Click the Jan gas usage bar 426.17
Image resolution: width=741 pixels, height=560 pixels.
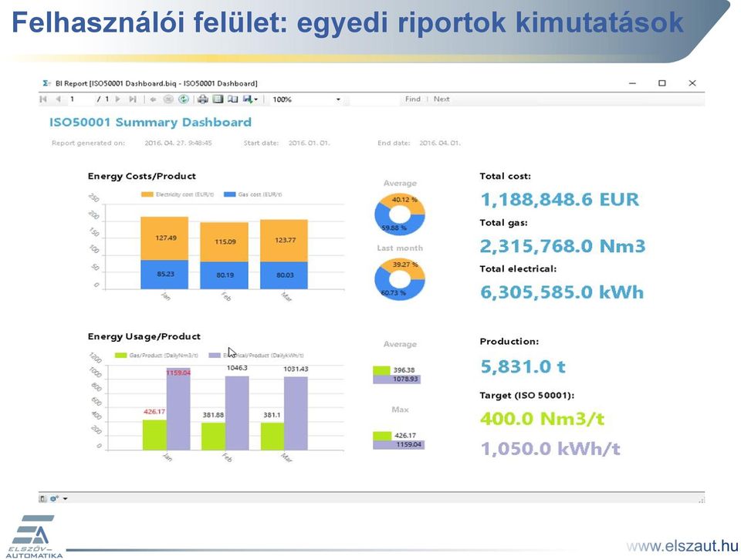click(x=154, y=435)
